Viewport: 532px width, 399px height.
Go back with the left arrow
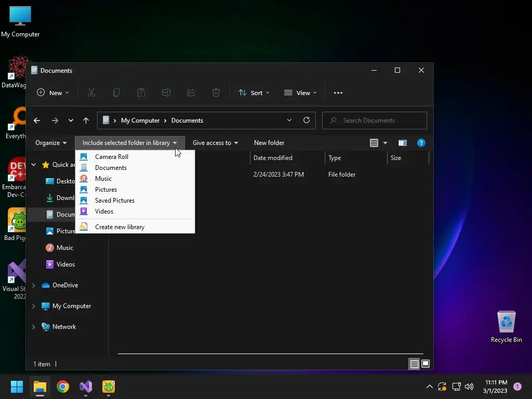(37, 121)
